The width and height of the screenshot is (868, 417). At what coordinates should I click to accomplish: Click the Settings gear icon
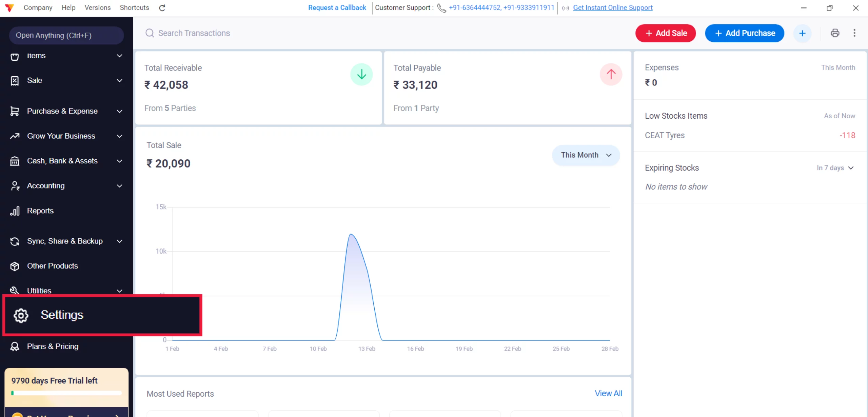(x=21, y=315)
